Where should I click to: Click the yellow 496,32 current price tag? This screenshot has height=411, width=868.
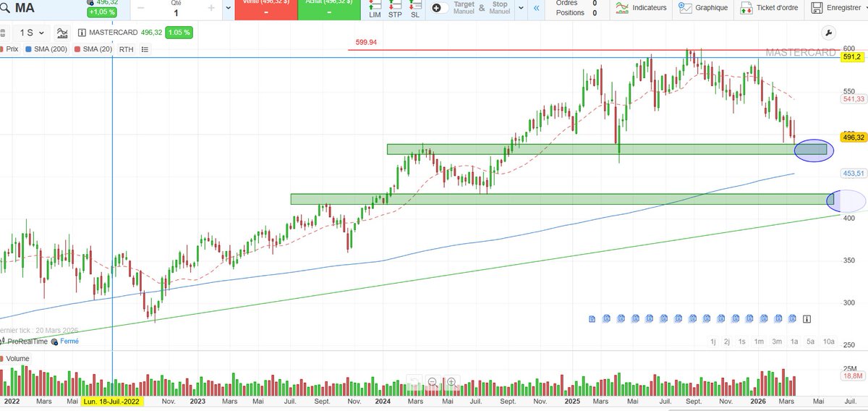[x=854, y=137]
